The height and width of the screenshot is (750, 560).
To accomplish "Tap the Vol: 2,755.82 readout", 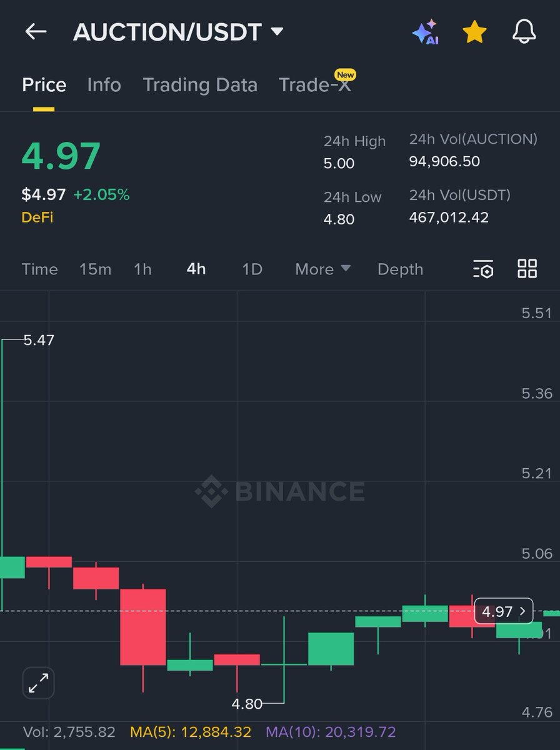I will [69, 732].
